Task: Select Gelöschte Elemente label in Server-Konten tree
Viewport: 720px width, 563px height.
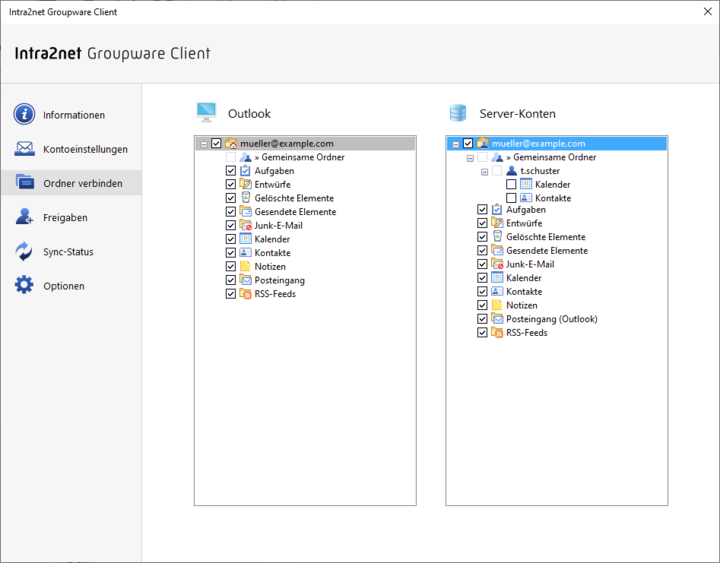Action: click(x=546, y=237)
